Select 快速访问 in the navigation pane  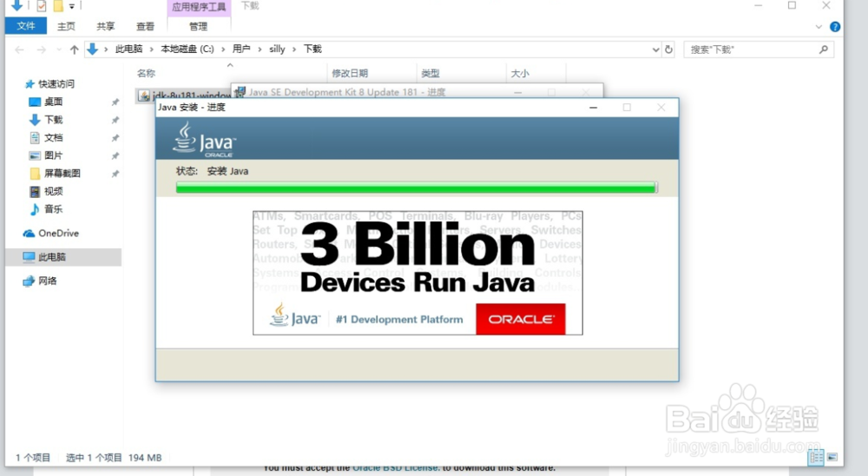click(x=49, y=83)
